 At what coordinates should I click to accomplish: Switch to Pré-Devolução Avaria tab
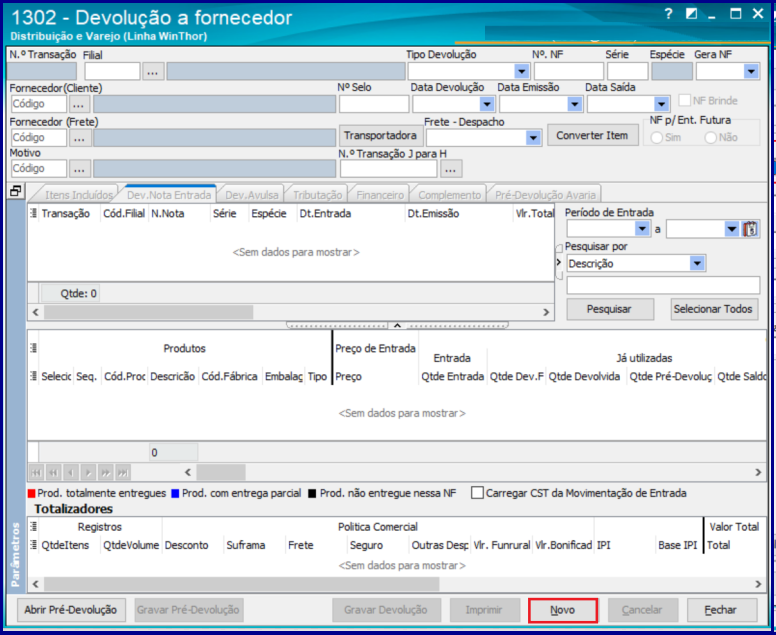click(x=545, y=195)
